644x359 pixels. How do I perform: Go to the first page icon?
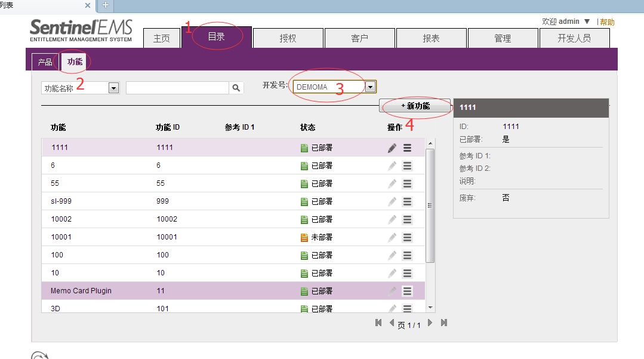tap(378, 323)
